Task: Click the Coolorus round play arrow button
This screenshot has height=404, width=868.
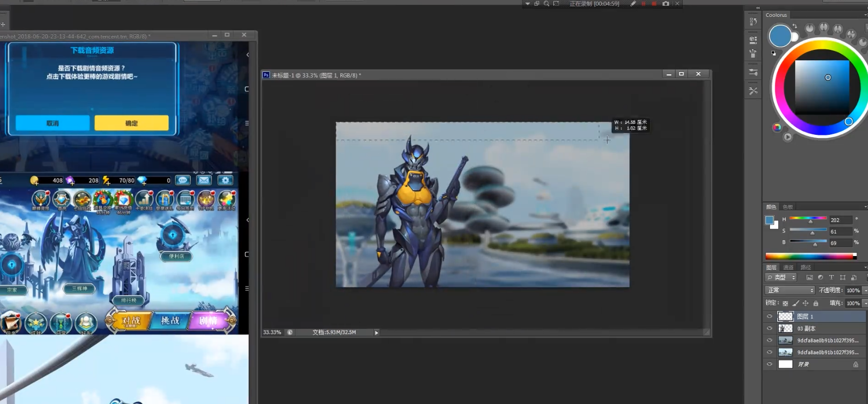Action: pyautogui.click(x=788, y=137)
